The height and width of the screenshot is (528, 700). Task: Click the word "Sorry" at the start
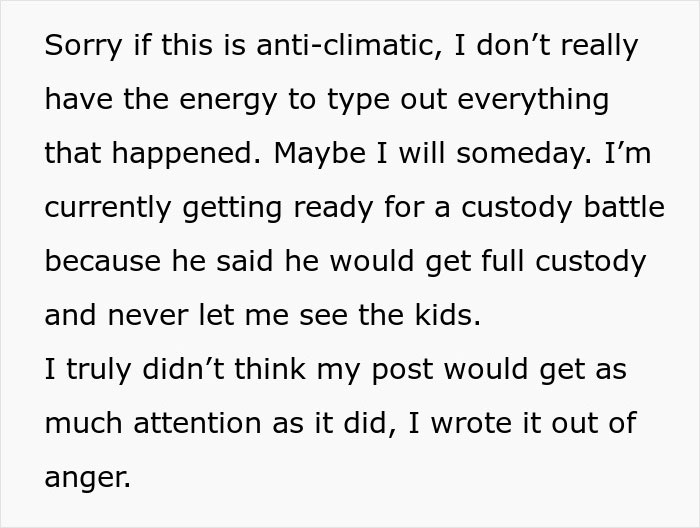pos(83,46)
